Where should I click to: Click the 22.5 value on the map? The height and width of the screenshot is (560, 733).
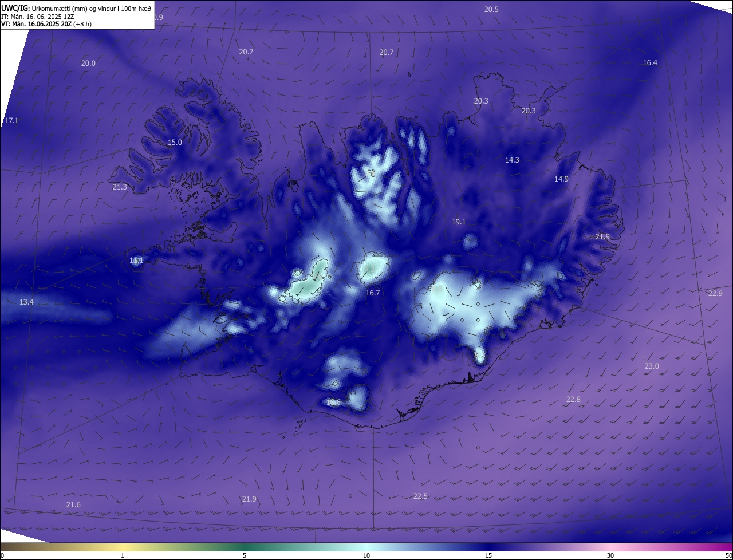420,496
